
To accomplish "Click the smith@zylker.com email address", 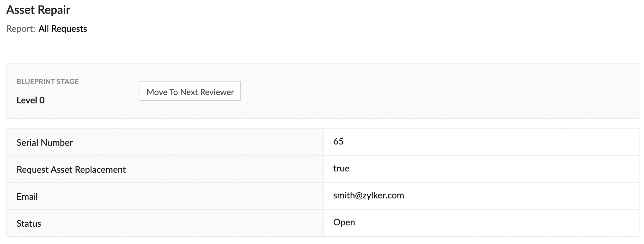I will [368, 196].
